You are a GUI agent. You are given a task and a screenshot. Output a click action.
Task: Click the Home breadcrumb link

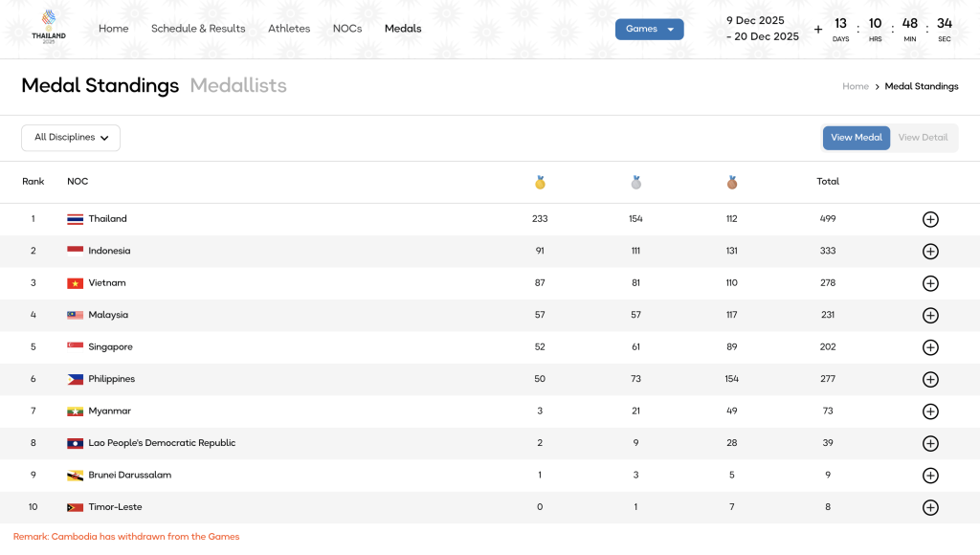855,86
